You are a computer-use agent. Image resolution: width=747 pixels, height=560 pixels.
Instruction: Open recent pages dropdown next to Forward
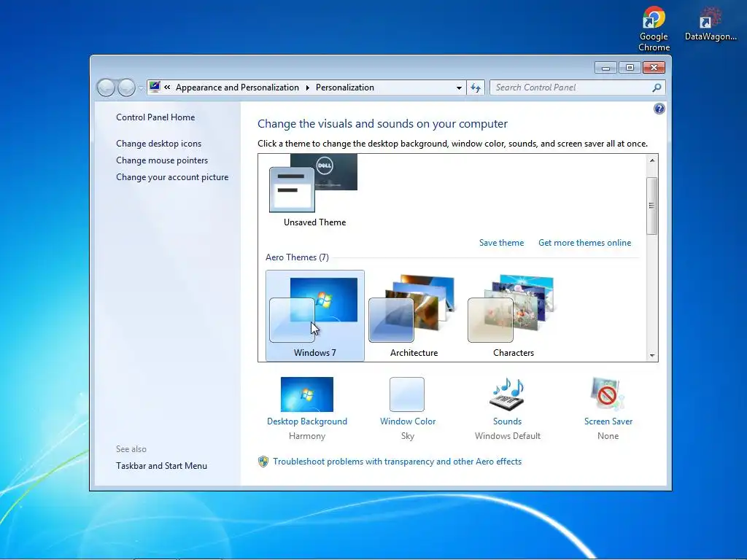click(141, 88)
